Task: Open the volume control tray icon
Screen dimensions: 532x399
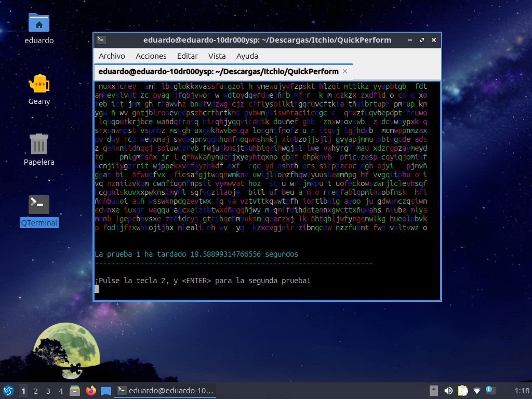Action: pyautogui.click(x=448, y=391)
